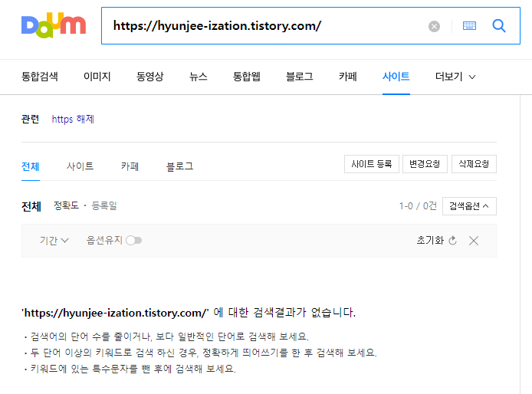Click the 초기화 reset icon
This screenshot has width=532, height=394.
click(452, 241)
